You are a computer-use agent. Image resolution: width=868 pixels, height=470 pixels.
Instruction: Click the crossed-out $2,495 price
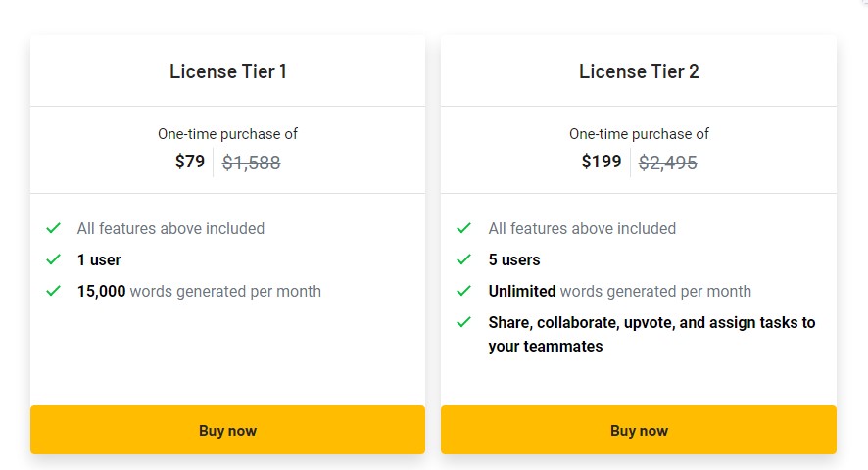click(x=667, y=163)
